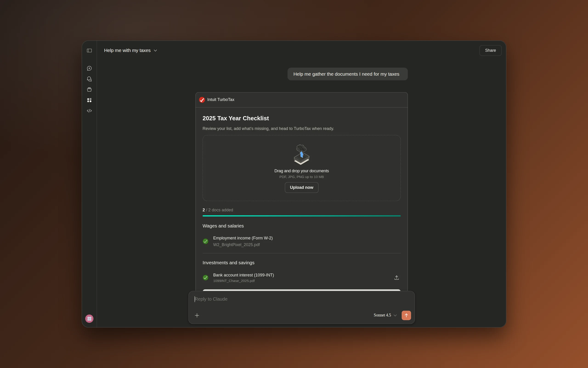Click the 2025 Tax Year Checklist heading
588x368 pixels.
[236, 118]
